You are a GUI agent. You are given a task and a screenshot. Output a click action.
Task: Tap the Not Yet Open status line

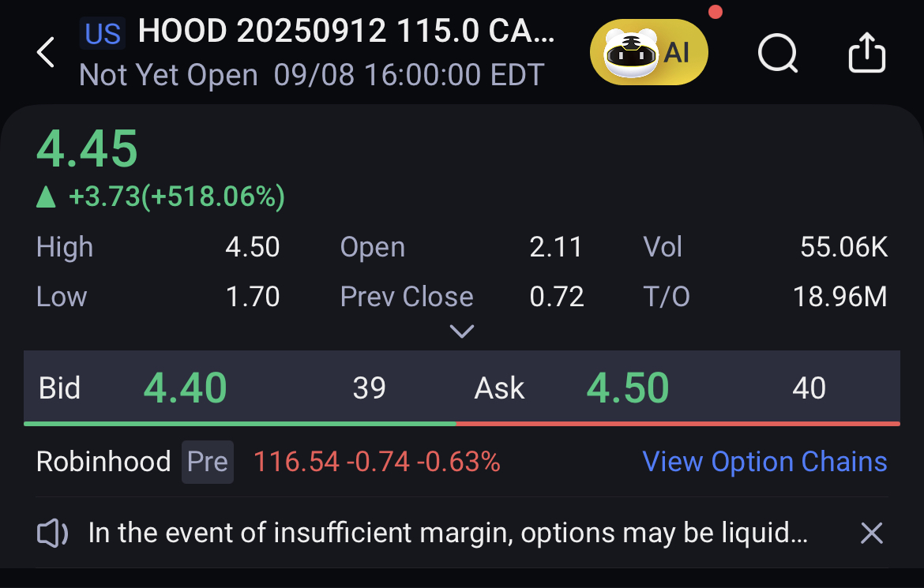311,75
